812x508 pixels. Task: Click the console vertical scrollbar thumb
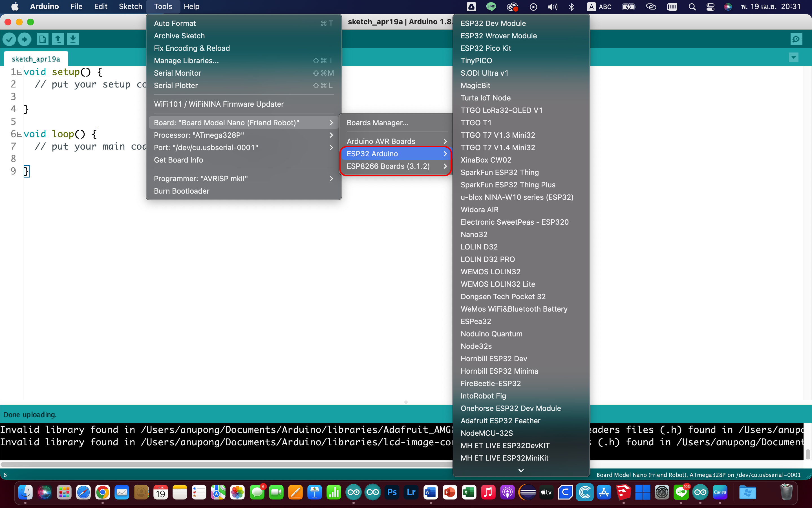[808, 454]
